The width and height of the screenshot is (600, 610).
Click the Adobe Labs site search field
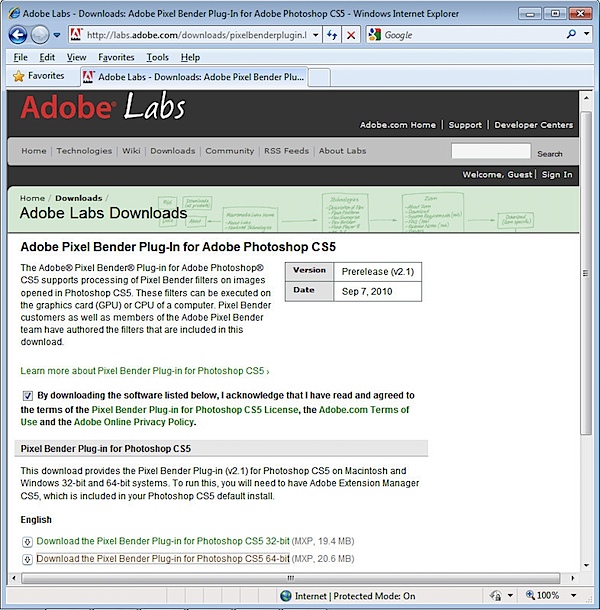pyautogui.click(x=491, y=151)
